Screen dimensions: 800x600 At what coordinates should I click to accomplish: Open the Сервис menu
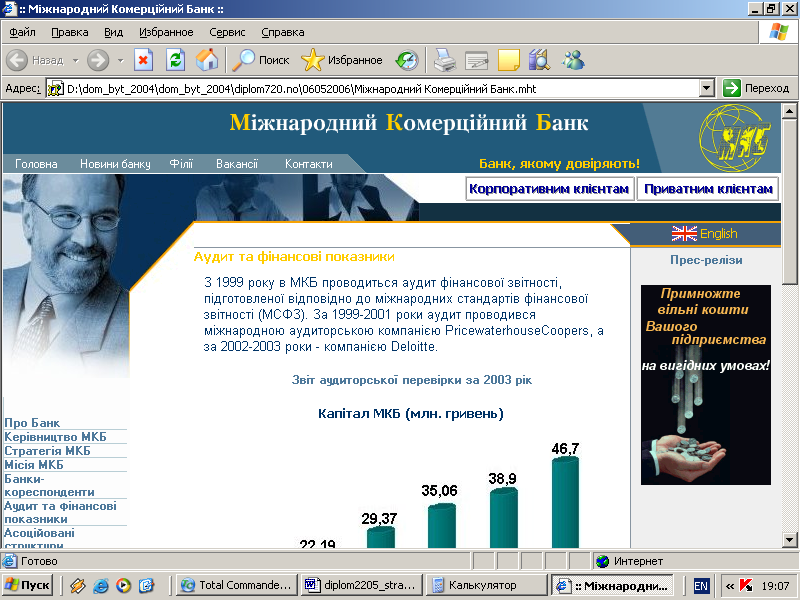click(227, 32)
